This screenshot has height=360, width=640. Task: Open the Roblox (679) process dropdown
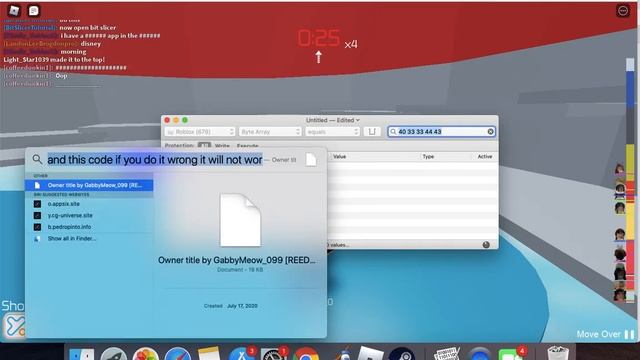200,131
